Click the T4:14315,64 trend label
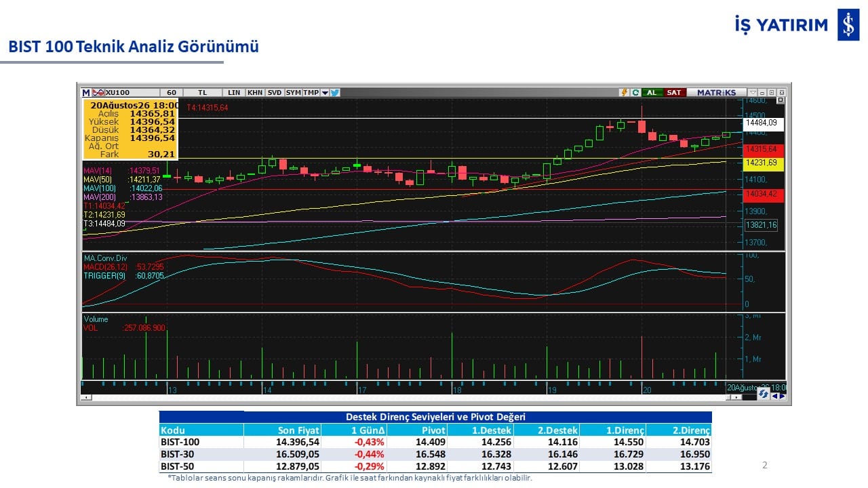This screenshot has width=868, height=488. pyautogui.click(x=208, y=108)
